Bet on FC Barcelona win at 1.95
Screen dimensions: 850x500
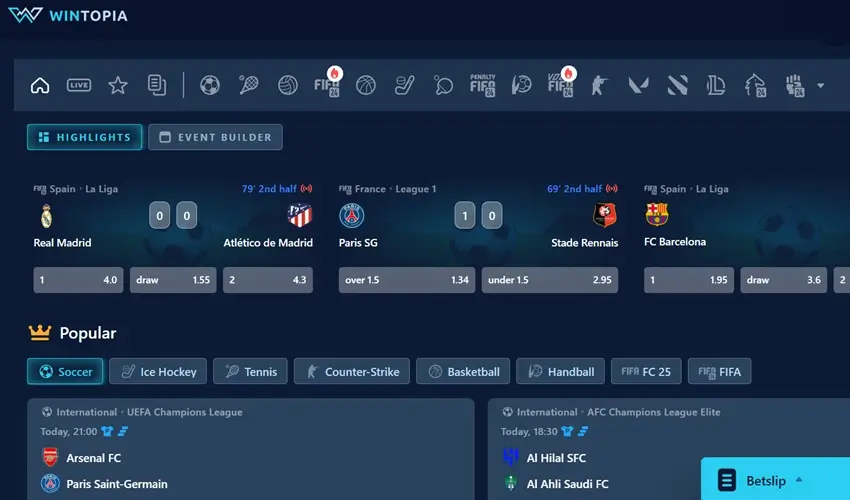pos(689,280)
